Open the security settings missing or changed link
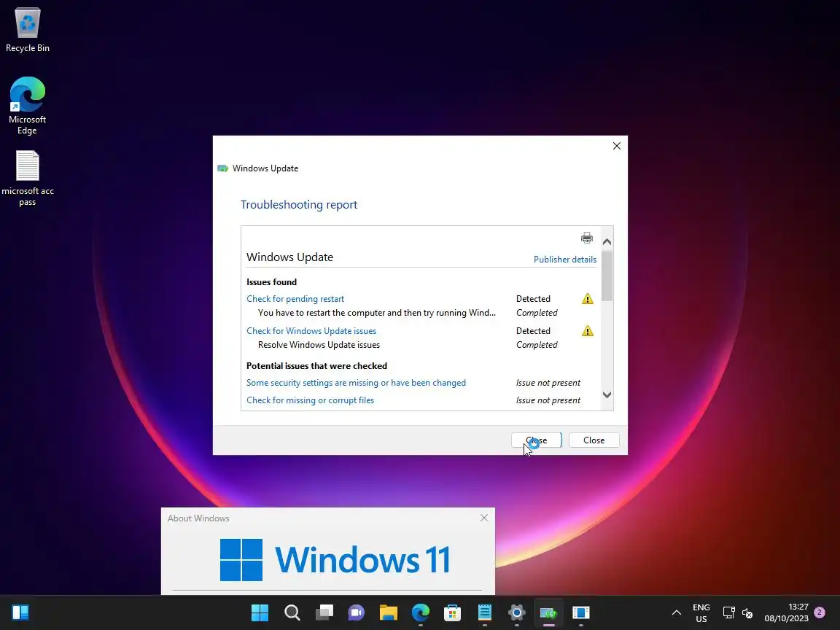Viewport: 840px width, 630px height. pyautogui.click(x=357, y=383)
